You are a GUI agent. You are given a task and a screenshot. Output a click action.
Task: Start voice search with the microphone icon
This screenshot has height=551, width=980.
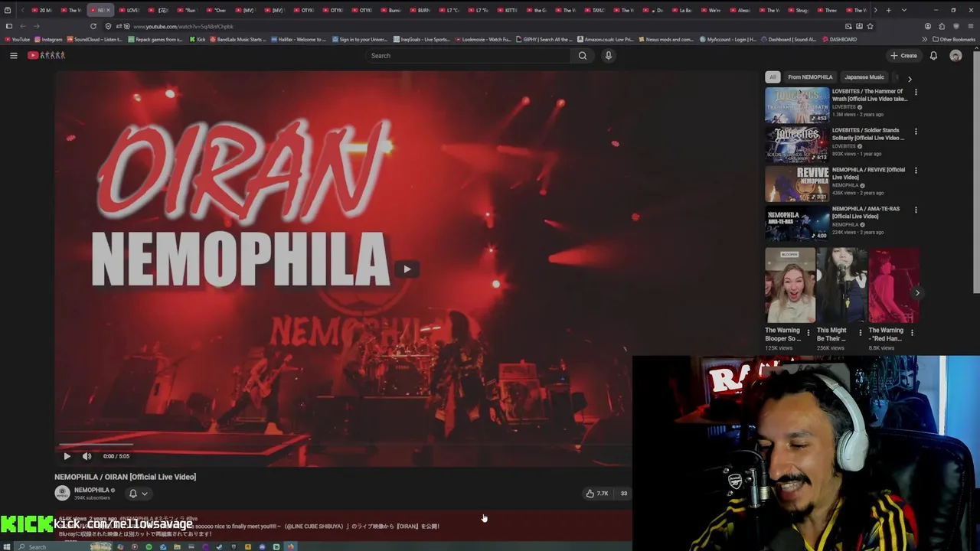pyautogui.click(x=608, y=55)
